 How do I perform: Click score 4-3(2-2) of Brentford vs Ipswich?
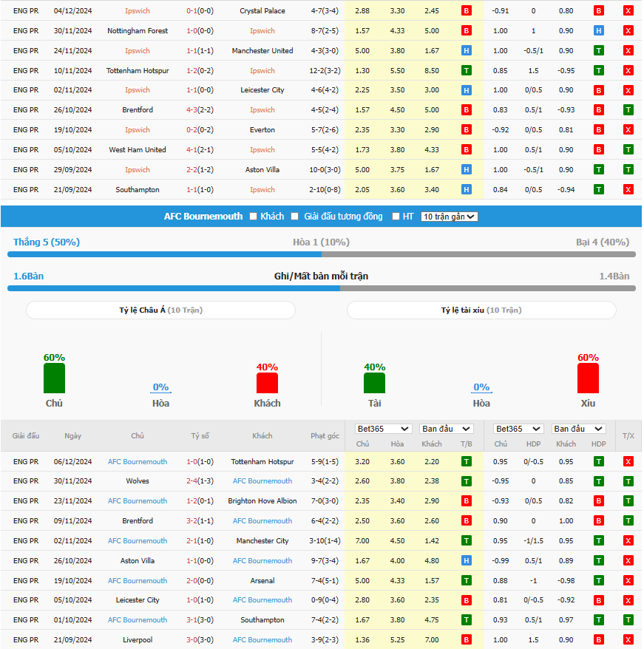coord(200,109)
